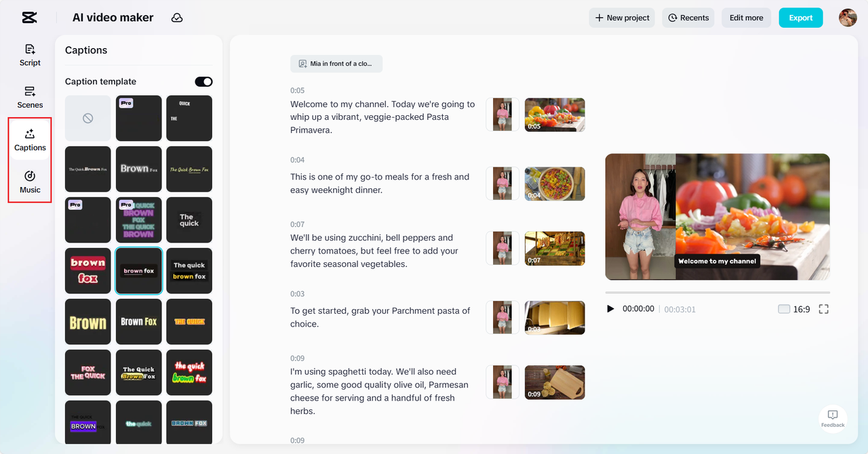Image resolution: width=868 pixels, height=454 pixels.
Task: Open pasta bowl clip thumbnail labeled 0:04
Action: 555,184
